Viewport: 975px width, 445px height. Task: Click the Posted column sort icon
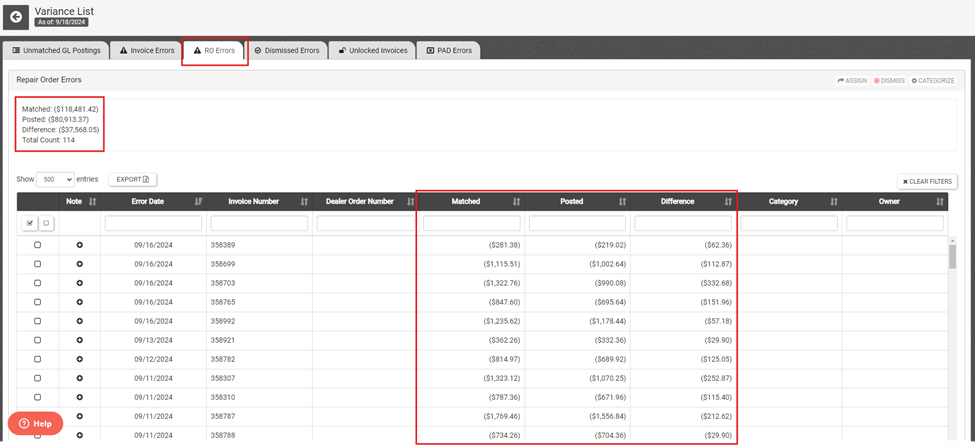click(622, 201)
